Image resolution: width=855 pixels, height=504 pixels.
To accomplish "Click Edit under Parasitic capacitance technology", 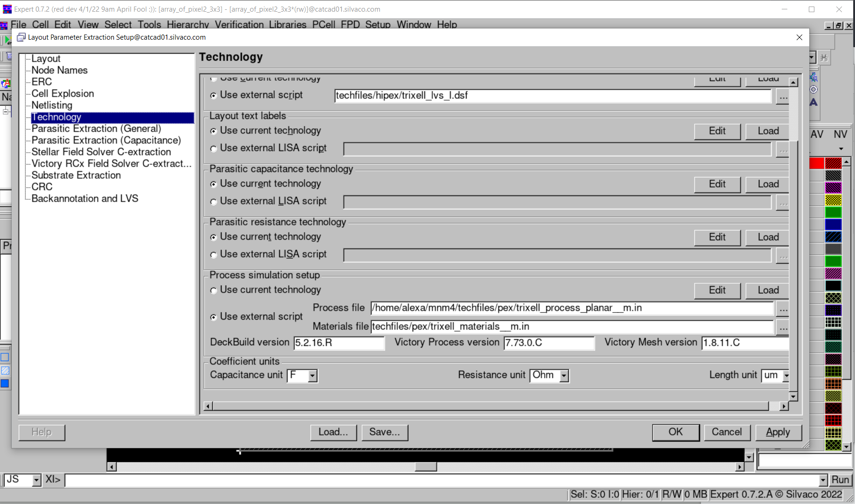I will pos(717,184).
